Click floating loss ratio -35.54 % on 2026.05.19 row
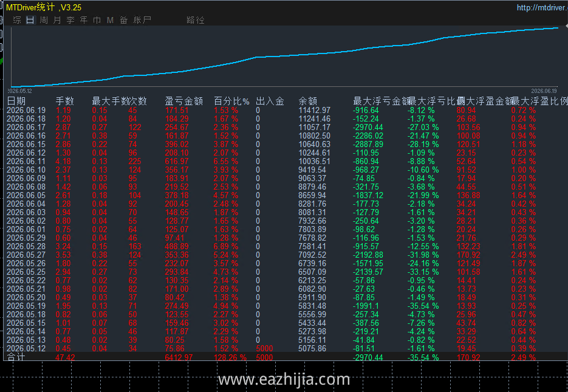The height and width of the screenshot is (392, 568). [423, 306]
